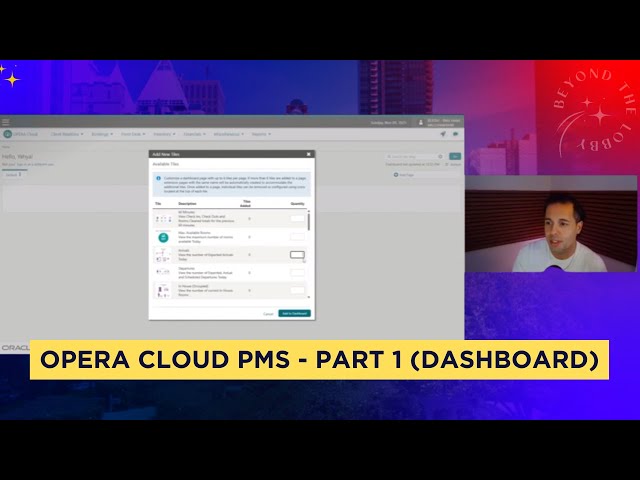Click quantity field for Departures tile
The width and height of the screenshot is (640, 480).
click(x=297, y=272)
